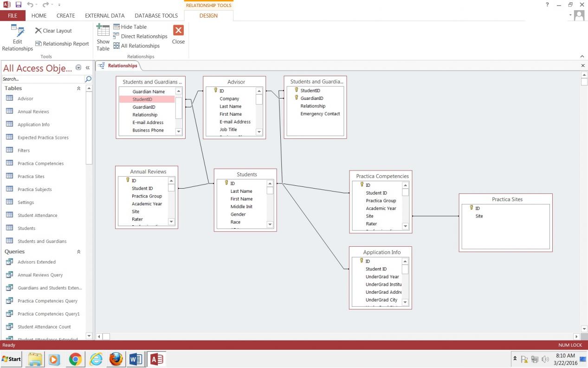This screenshot has height=368, width=588.
Task: Click the Students table icon in the navigation pane
Action: [9, 228]
